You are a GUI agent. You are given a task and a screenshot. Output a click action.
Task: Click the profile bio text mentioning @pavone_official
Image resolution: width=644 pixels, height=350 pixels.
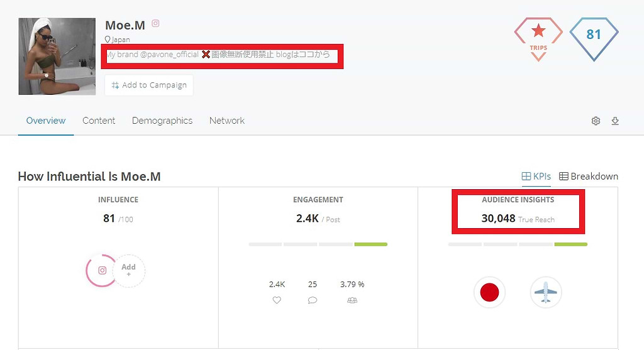click(218, 55)
